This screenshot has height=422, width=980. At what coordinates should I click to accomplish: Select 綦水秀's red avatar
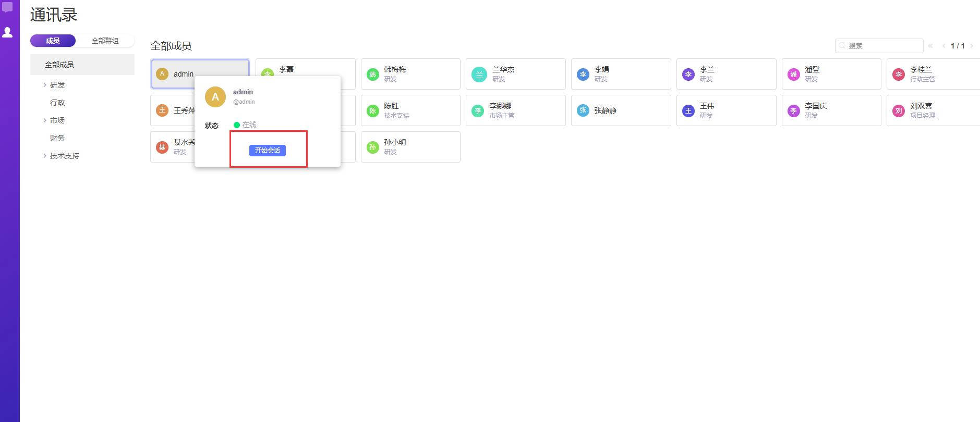tap(162, 147)
